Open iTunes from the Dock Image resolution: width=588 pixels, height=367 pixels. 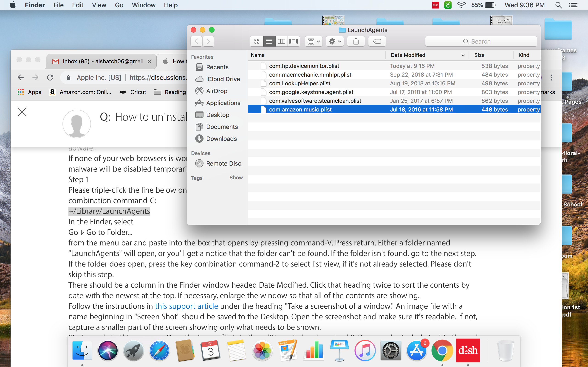[365, 351]
